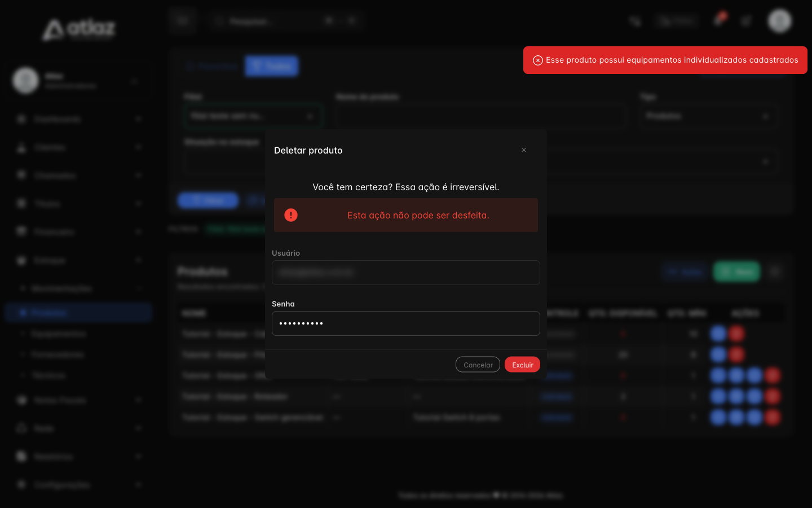Click the user avatar in top bar
The width and height of the screenshot is (812, 508).
[x=780, y=21]
